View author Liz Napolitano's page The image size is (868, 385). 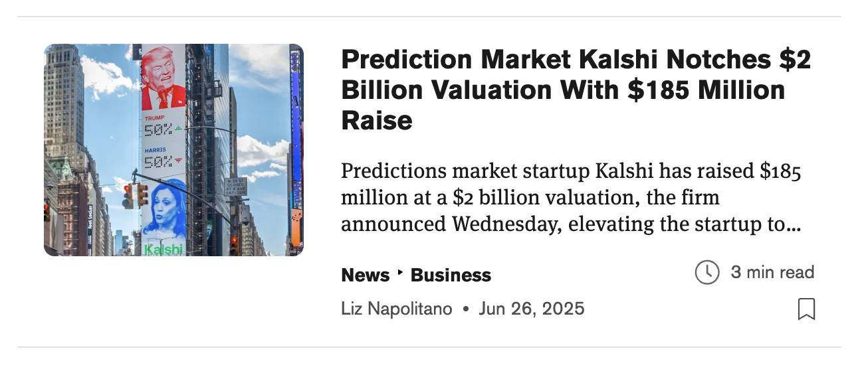396,309
